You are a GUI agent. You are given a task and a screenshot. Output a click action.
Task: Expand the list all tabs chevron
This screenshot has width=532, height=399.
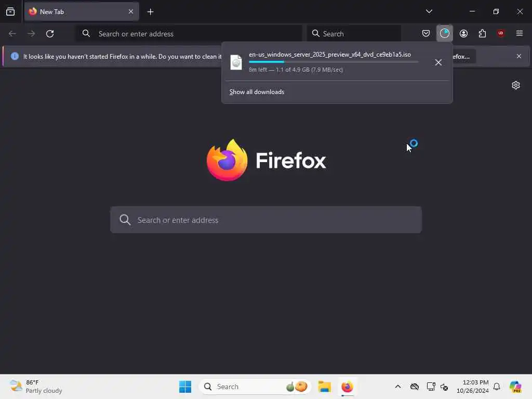click(429, 11)
